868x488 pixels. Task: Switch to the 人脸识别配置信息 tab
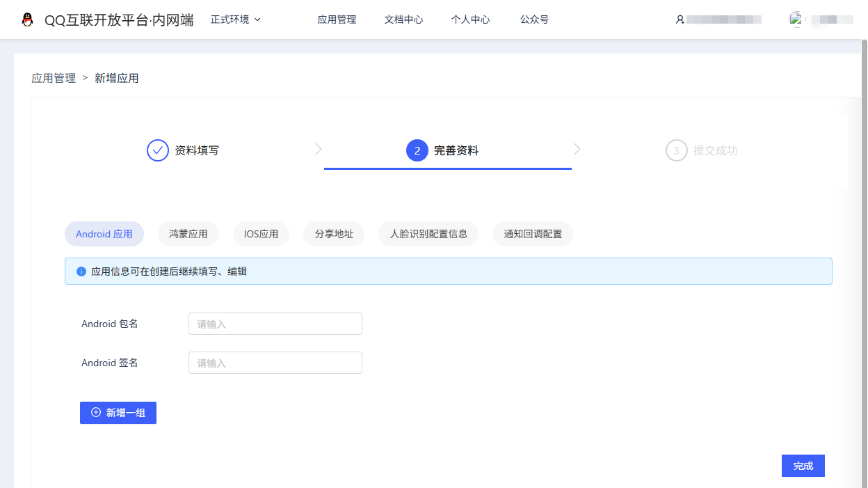click(x=428, y=234)
